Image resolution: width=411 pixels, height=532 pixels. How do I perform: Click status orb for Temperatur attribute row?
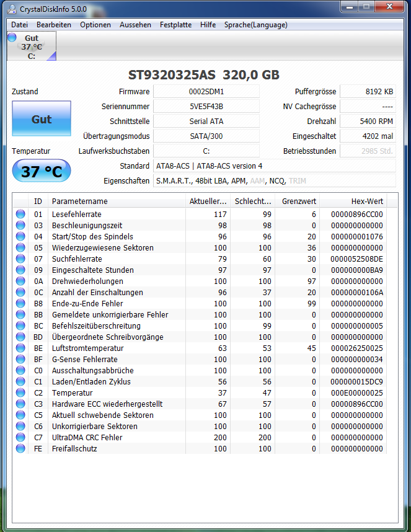click(21, 393)
